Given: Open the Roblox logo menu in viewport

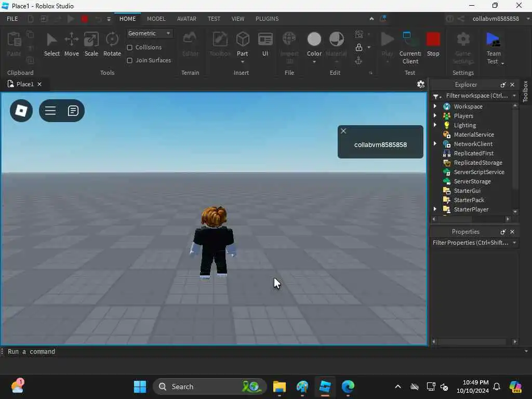Looking at the screenshot, I should click(21, 111).
